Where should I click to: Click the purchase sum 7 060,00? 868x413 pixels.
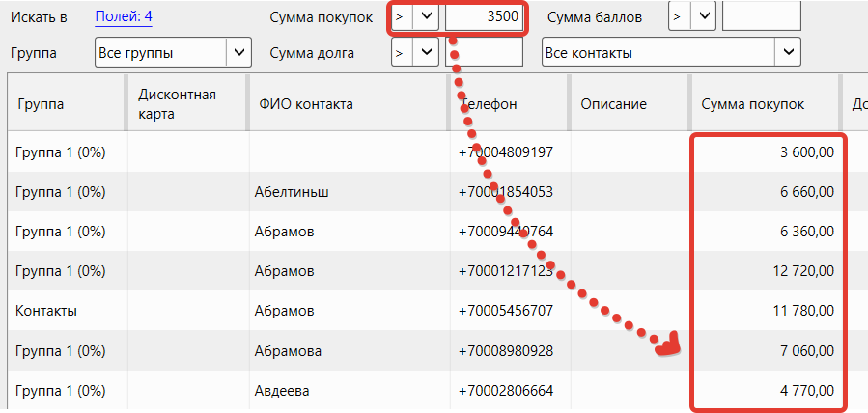[x=807, y=351]
